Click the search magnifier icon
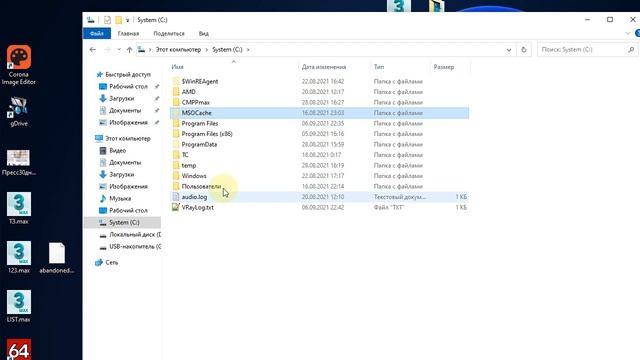The width and height of the screenshot is (640, 360). [631, 50]
